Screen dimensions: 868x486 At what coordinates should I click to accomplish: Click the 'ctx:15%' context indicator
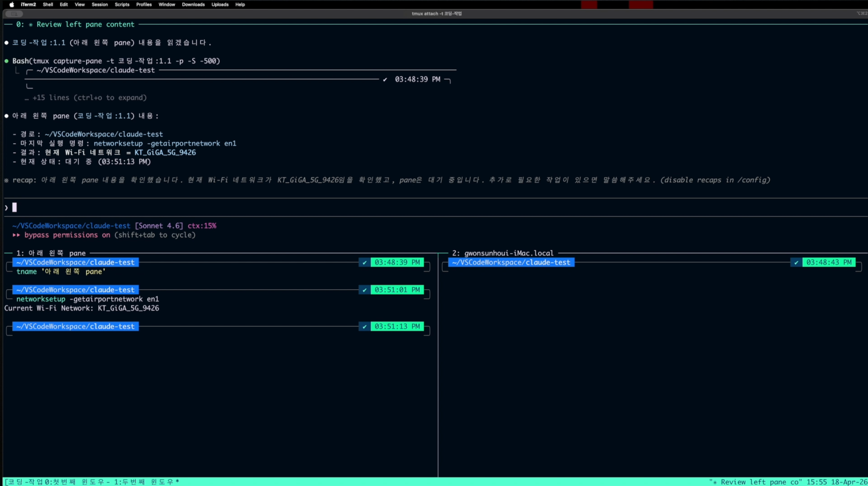[202, 226]
